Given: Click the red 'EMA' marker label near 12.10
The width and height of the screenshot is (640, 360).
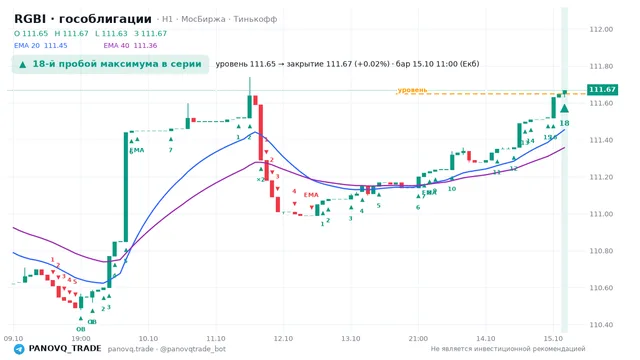Looking at the screenshot, I should (x=311, y=195).
